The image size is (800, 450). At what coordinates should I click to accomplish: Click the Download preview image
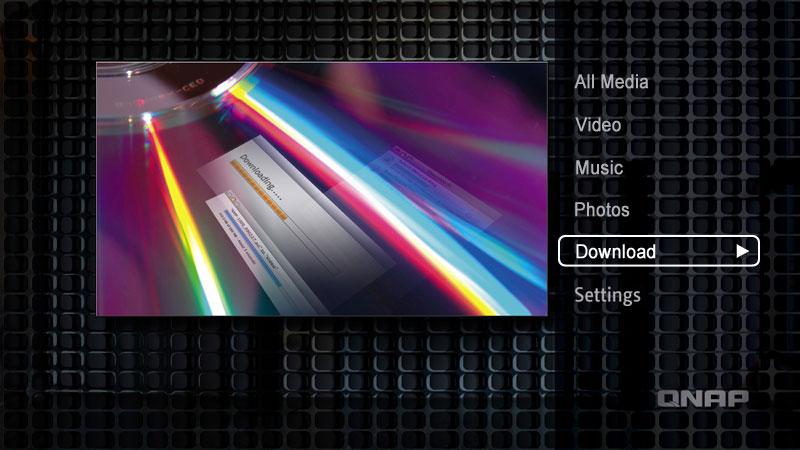click(x=322, y=189)
